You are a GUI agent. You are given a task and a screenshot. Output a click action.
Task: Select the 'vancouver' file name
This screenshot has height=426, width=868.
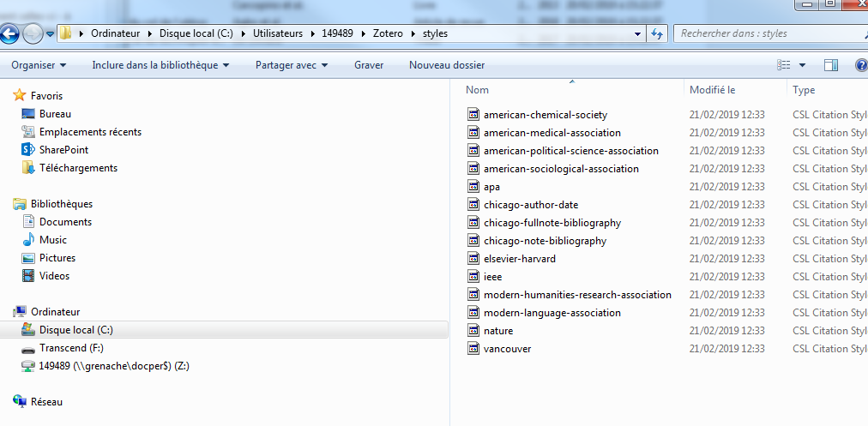508,349
